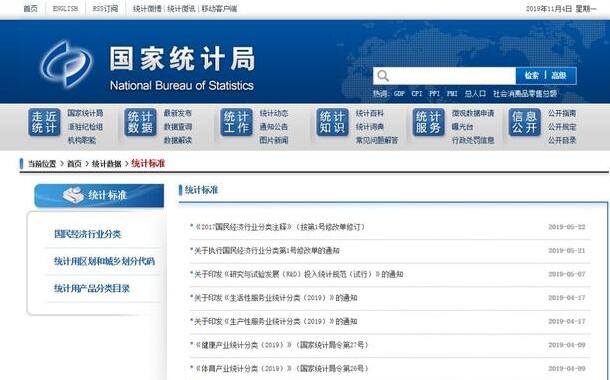This screenshot has width=610, height=380.
Task: Open 曝光台 link
Action: point(463,127)
